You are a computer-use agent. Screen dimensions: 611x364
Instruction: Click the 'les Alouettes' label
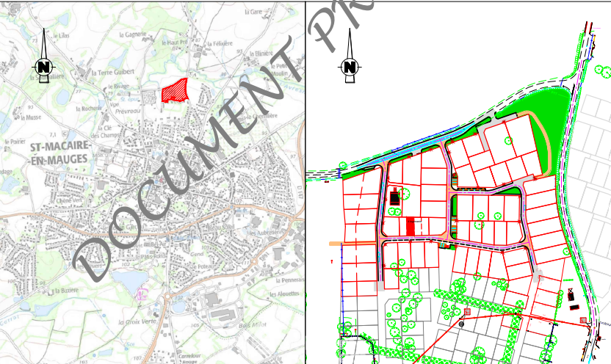click(284, 294)
